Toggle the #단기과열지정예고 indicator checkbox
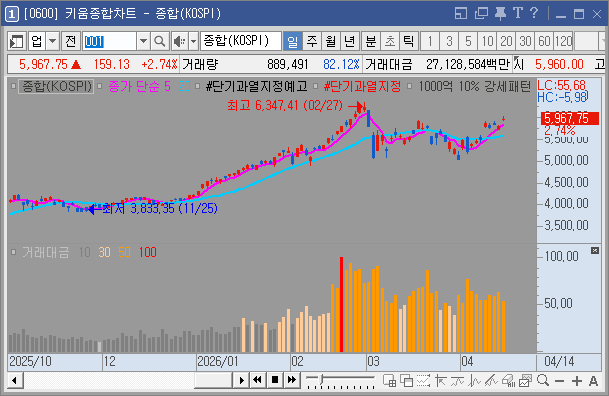This screenshot has height=396, width=609. tap(198, 86)
